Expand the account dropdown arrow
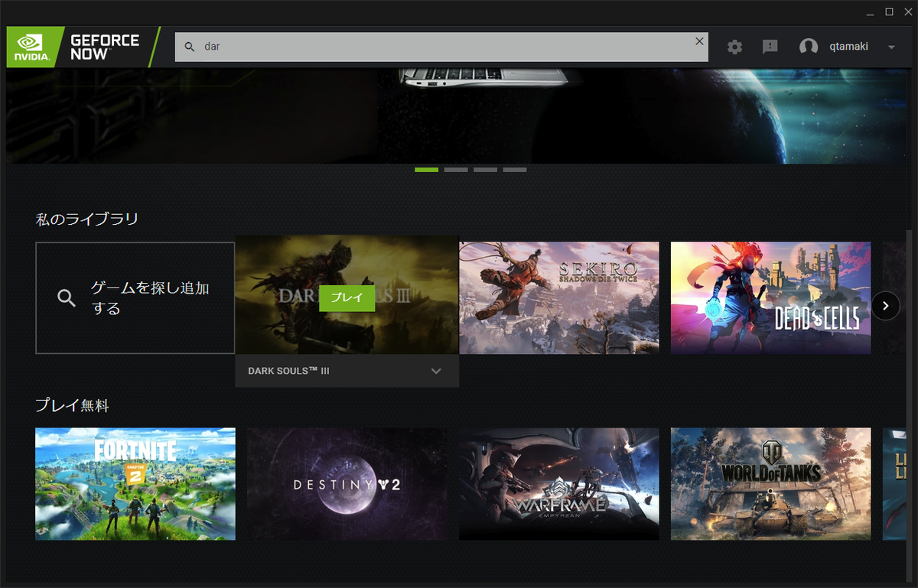Screen dimensions: 918x588 coord(891,47)
